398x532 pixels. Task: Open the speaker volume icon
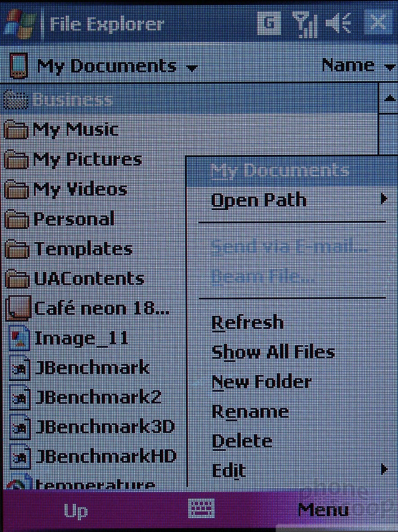click(338, 24)
